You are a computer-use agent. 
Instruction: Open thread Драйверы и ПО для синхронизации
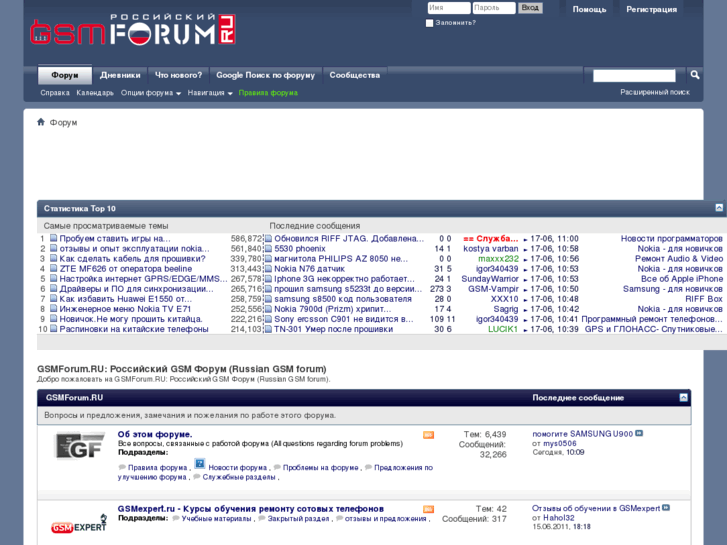click(x=136, y=289)
